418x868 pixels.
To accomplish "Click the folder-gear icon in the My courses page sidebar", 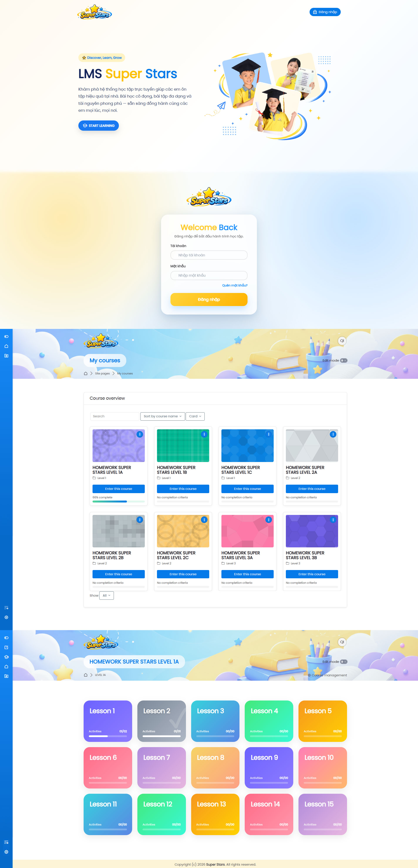I will click(6, 355).
